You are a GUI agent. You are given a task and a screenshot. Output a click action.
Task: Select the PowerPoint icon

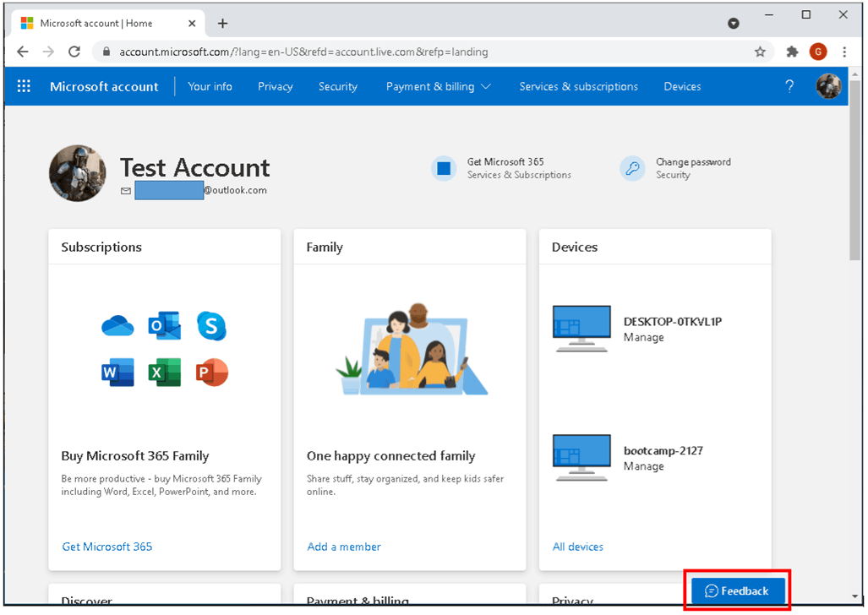pos(210,372)
